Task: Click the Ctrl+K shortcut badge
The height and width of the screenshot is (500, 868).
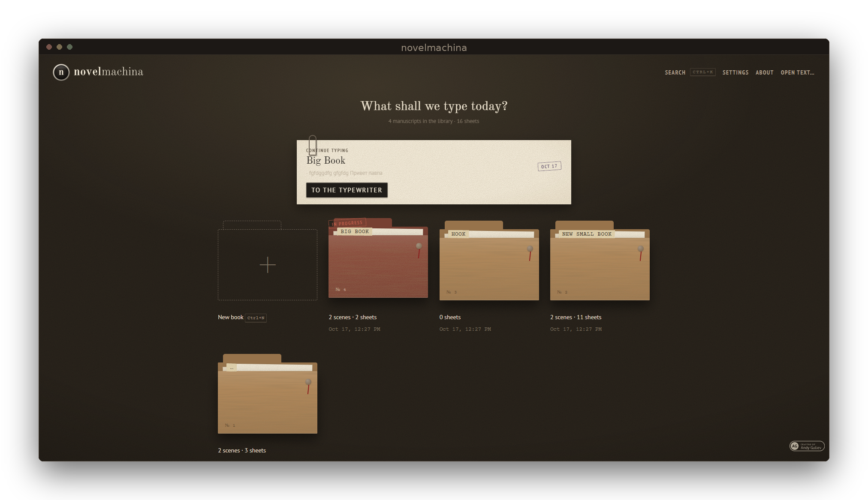Action: coord(702,72)
